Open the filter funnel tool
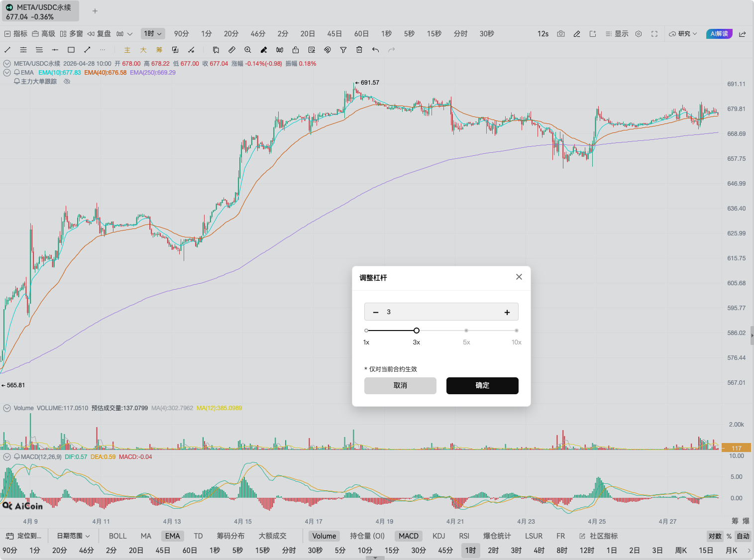754x560 pixels. click(x=343, y=50)
